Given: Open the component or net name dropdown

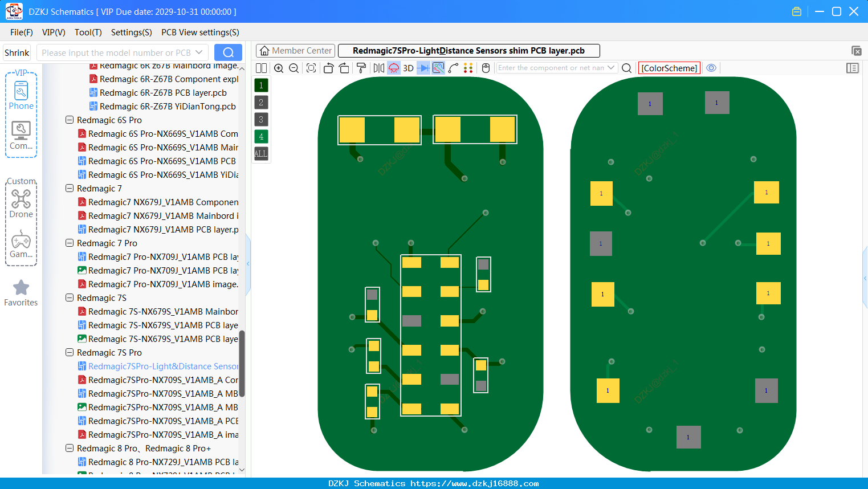Looking at the screenshot, I should (x=611, y=68).
